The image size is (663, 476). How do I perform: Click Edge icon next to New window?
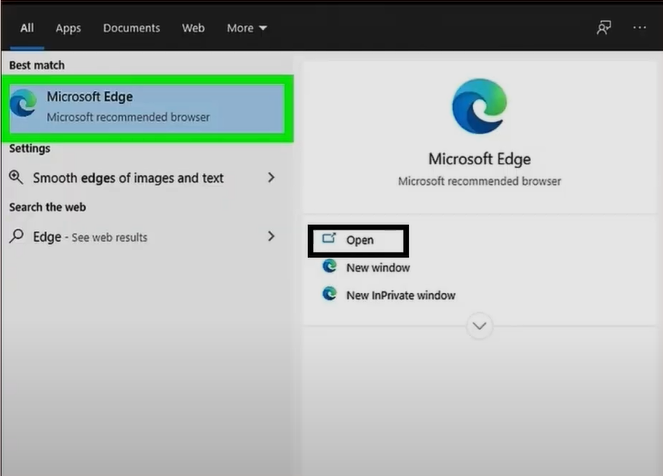[329, 266]
